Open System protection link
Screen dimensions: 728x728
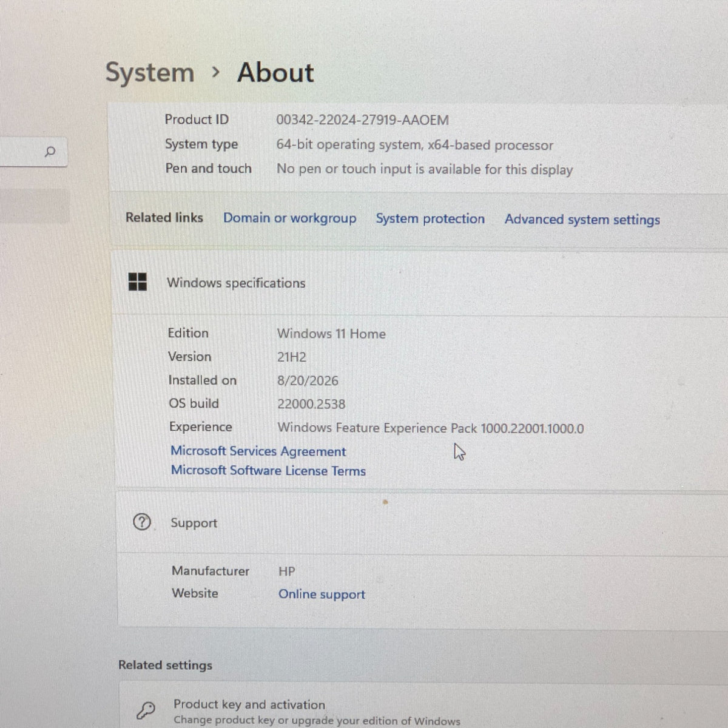pyautogui.click(x=430, y=218)
